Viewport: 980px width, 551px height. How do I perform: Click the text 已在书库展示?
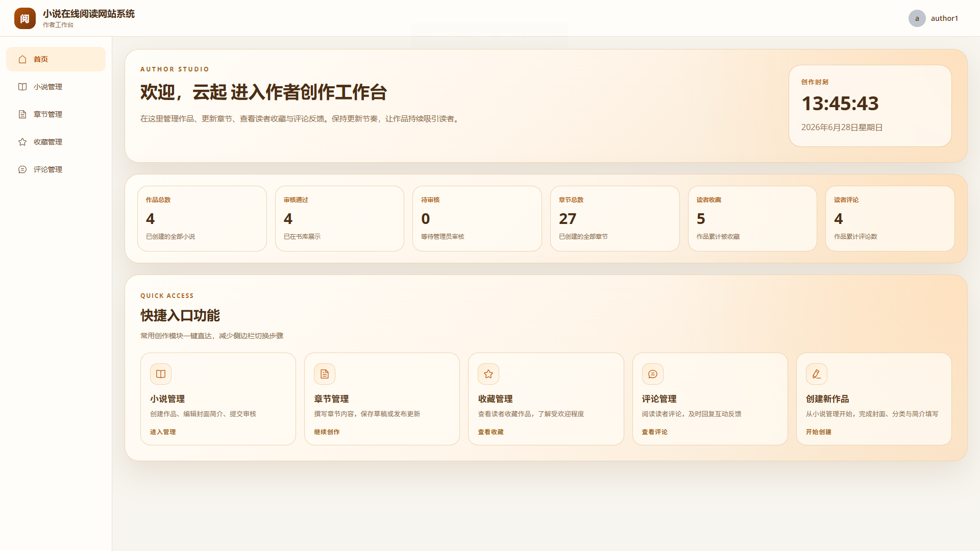click(x=302, y=237)
